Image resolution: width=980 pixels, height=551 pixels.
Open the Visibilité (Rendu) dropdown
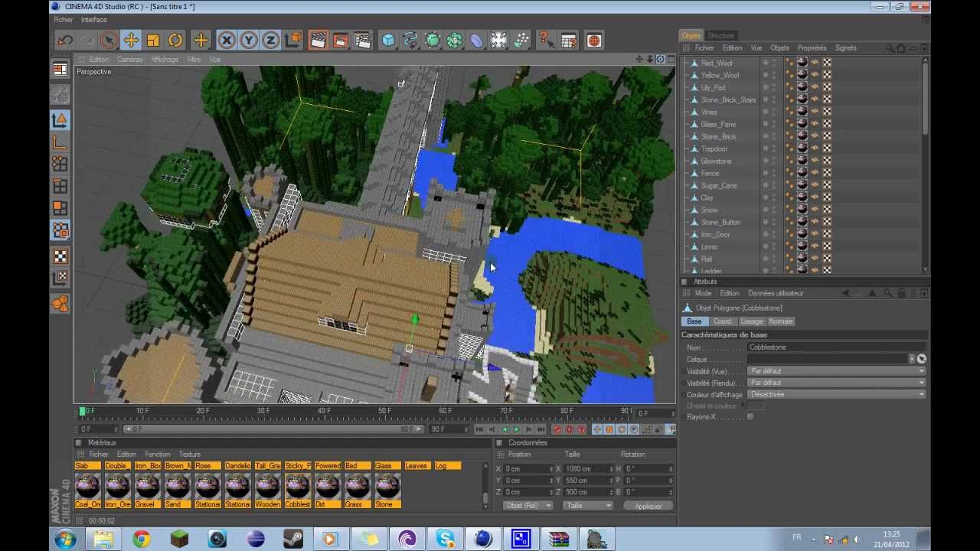[x=836, y=383]
